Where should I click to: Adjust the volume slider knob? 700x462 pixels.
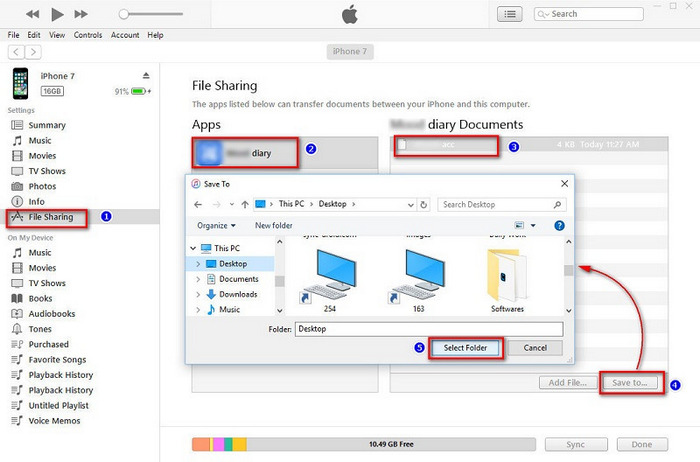coord(124,14)
